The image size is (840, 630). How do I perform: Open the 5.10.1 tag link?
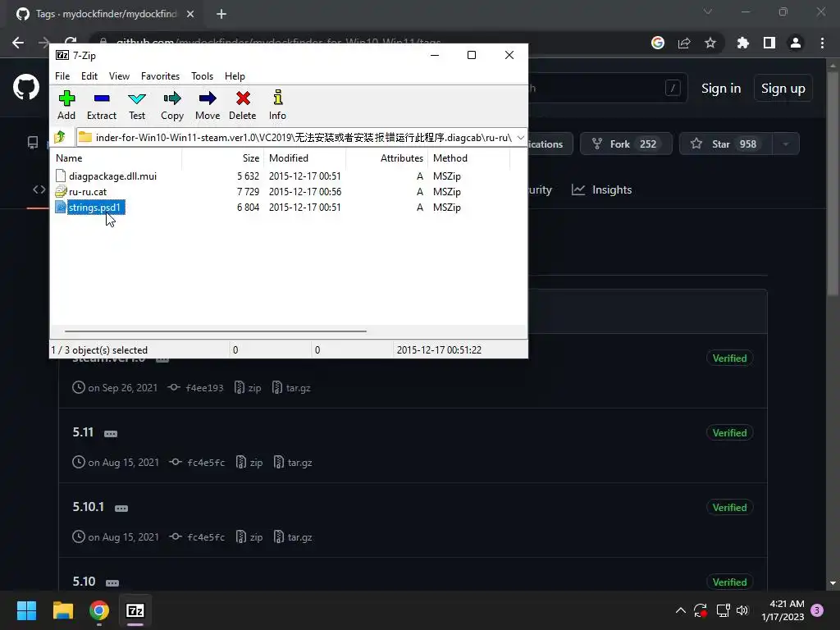89,507
